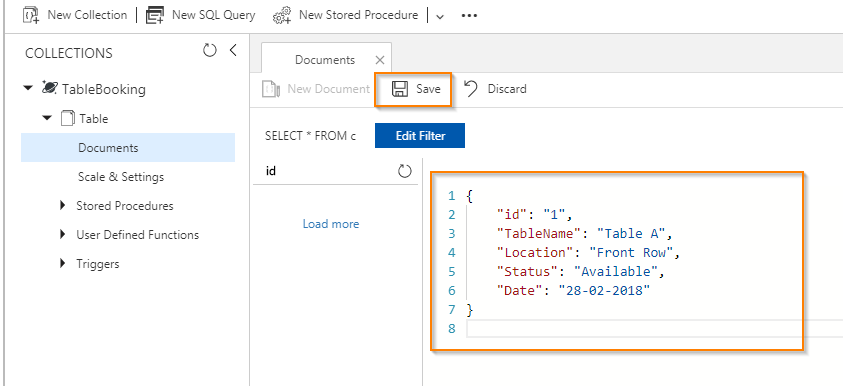The image size is (843, 386).
Task: Open a New SQL Query
Action: click(x=201, y=15)
